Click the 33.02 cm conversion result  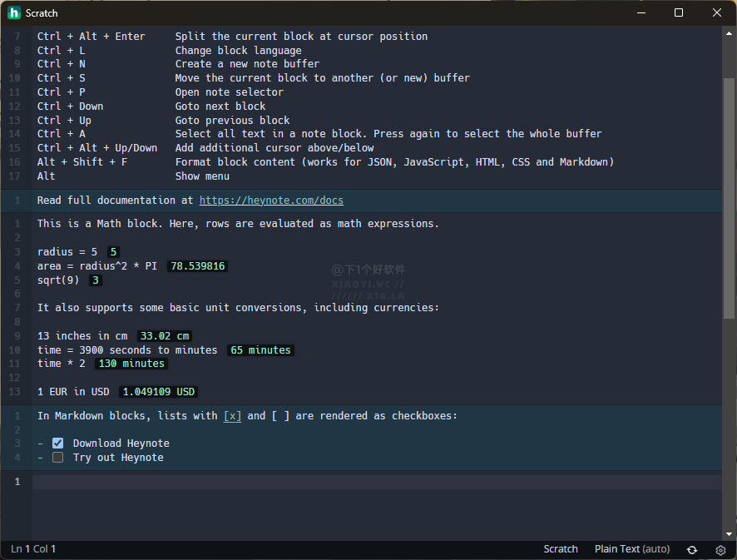(165, 336)
